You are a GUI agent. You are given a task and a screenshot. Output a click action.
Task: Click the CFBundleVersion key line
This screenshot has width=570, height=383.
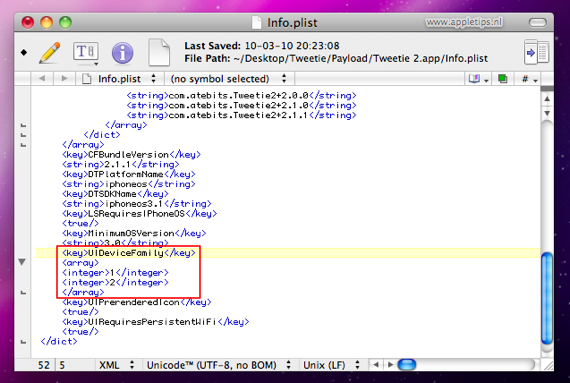pyautogui.click(x=131, y=154)
